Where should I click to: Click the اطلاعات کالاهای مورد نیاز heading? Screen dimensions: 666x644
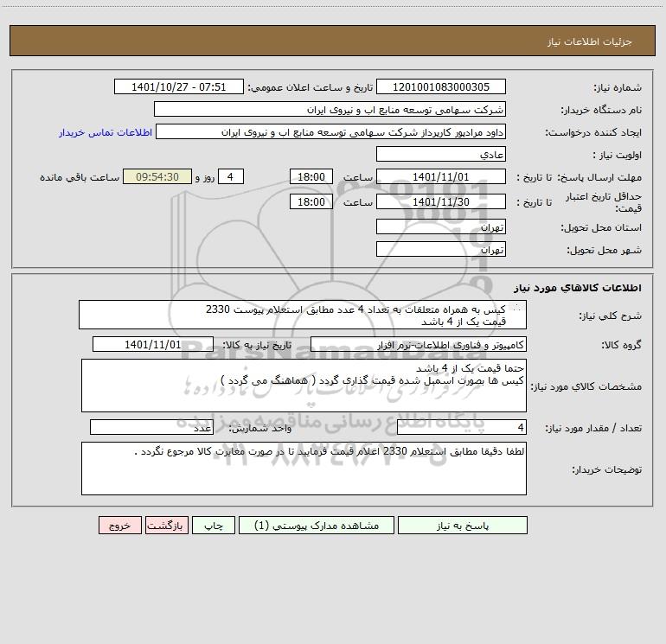578,288
